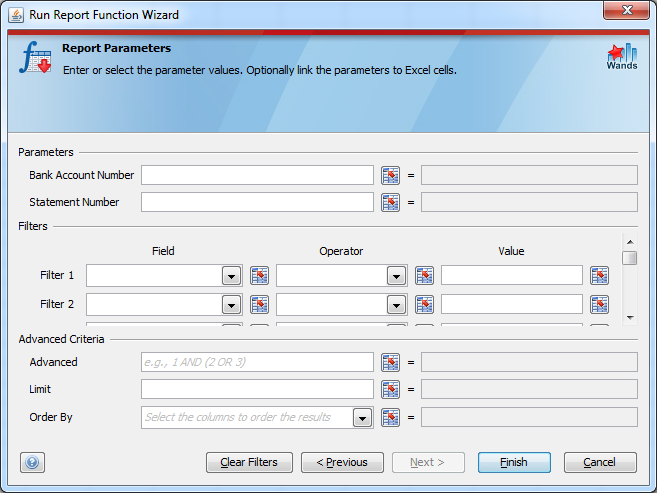Viewport: 657px width, 493px height.
Task: Click the filters scrollbar up arrow
Action: coord(630,242)
